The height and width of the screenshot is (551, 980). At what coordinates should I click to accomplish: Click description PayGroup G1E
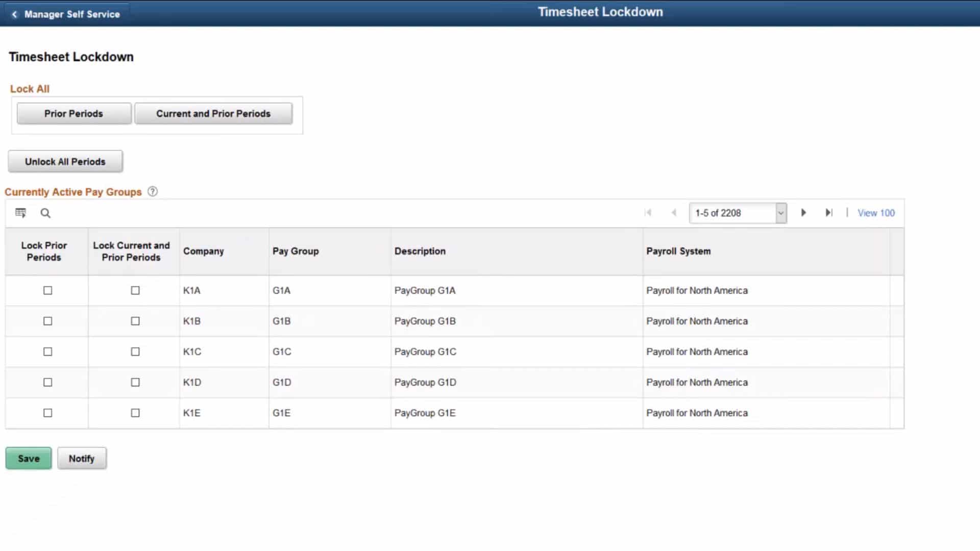[x=425, y=413]
